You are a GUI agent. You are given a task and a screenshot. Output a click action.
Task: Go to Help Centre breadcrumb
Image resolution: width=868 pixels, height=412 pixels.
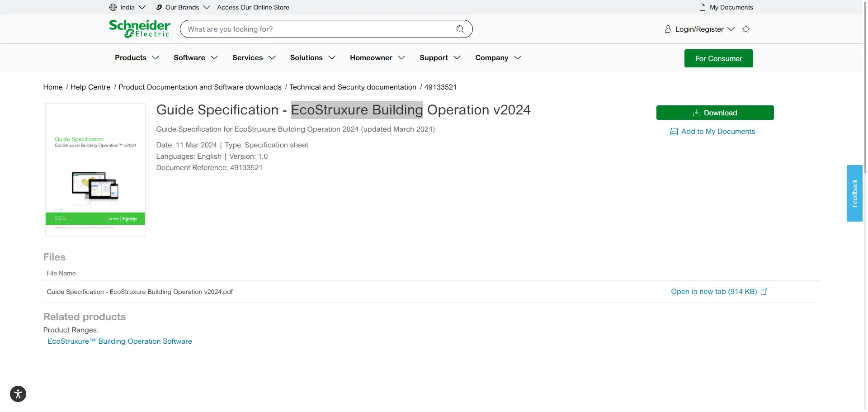pyautogui.click(x=90, y=87)
